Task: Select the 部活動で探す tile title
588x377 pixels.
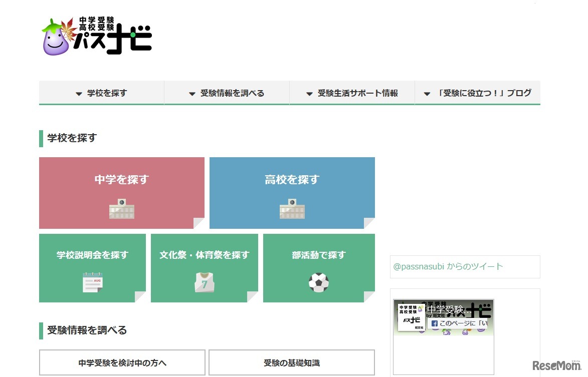Action: tap(319, 255)
